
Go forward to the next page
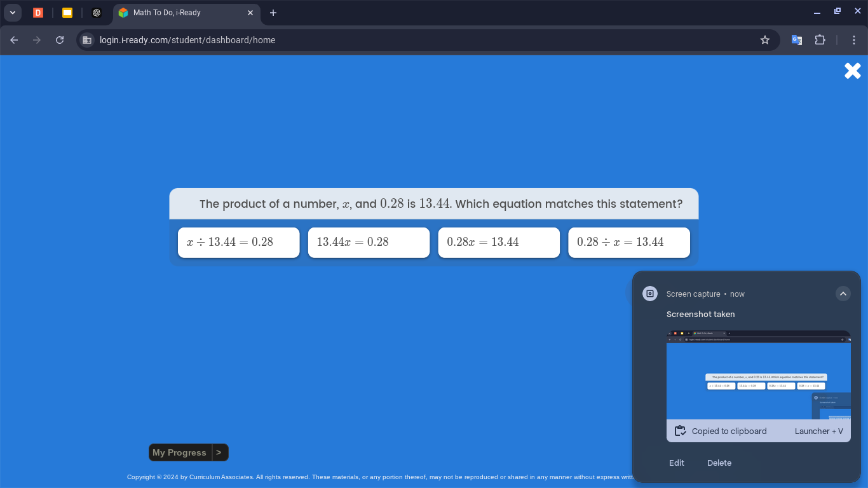(37, 40)
